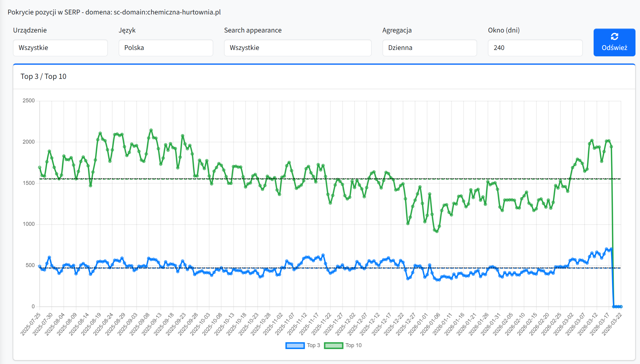Click the Top 3 / Top 10 card header
This screenshot has height=364, width=640.
coord(43,76)
